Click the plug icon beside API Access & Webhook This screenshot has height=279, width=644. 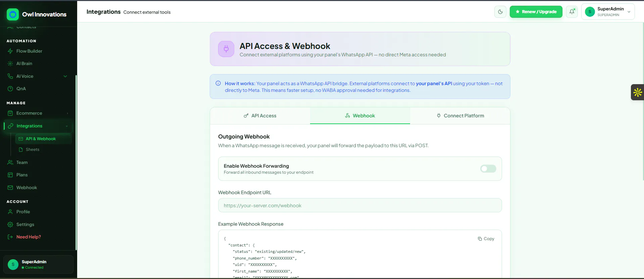(x=226, y=49)
